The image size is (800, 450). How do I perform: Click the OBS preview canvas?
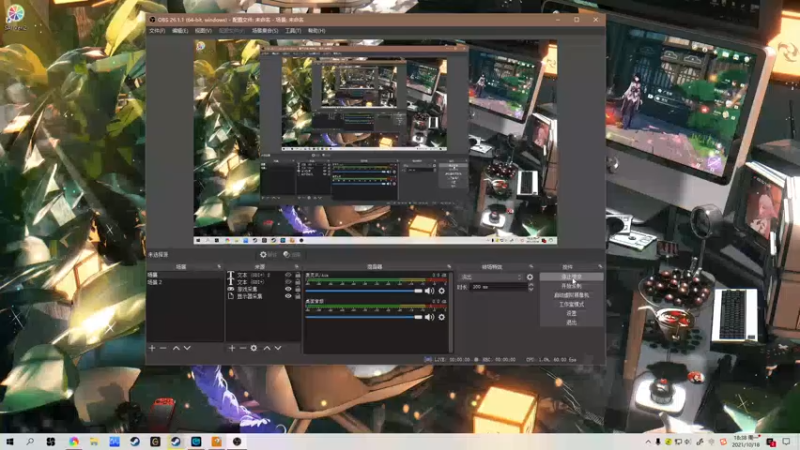pos(375,142)
